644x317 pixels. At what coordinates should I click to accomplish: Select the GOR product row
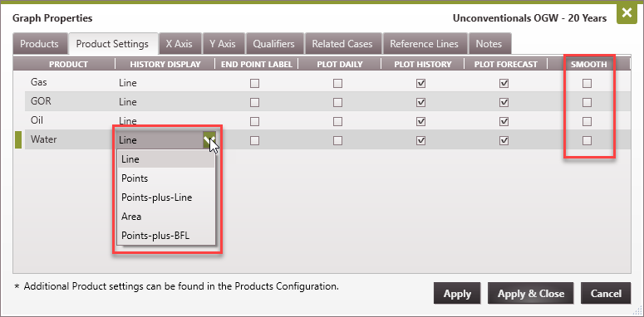[x=327, y=102]
